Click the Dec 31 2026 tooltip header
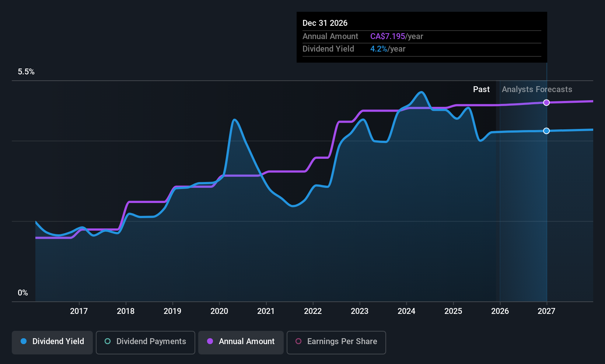The width and height of the screenshot is (605, 364). [x=325, y=23]
